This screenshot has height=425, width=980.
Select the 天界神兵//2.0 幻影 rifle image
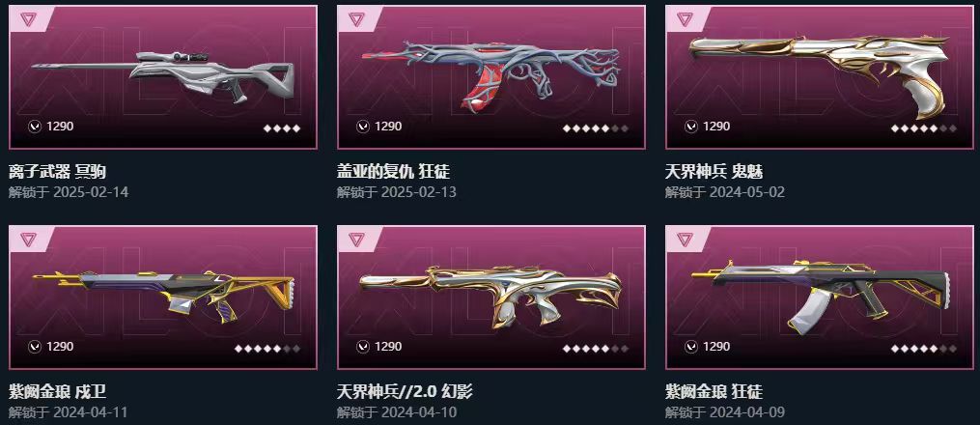point(490,297)
